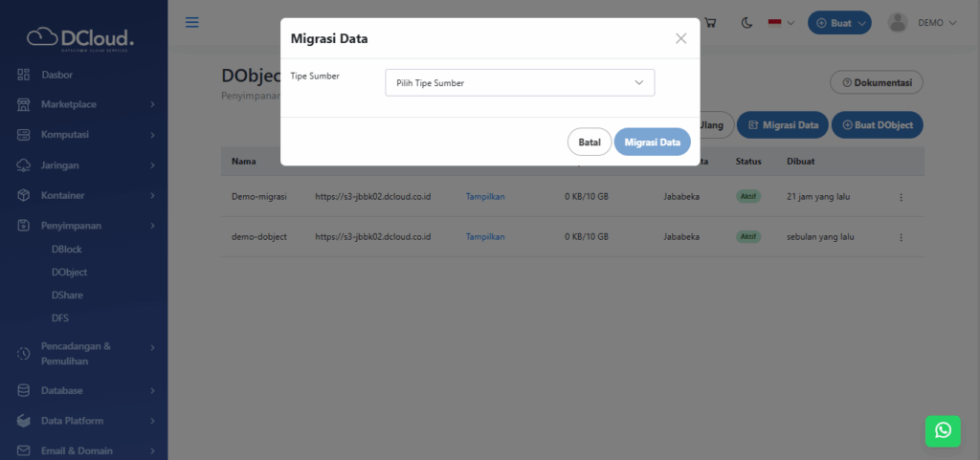Open three-dot menu for demo-dobject row
This screenshot has width=980, height=460.
(901, 236)
